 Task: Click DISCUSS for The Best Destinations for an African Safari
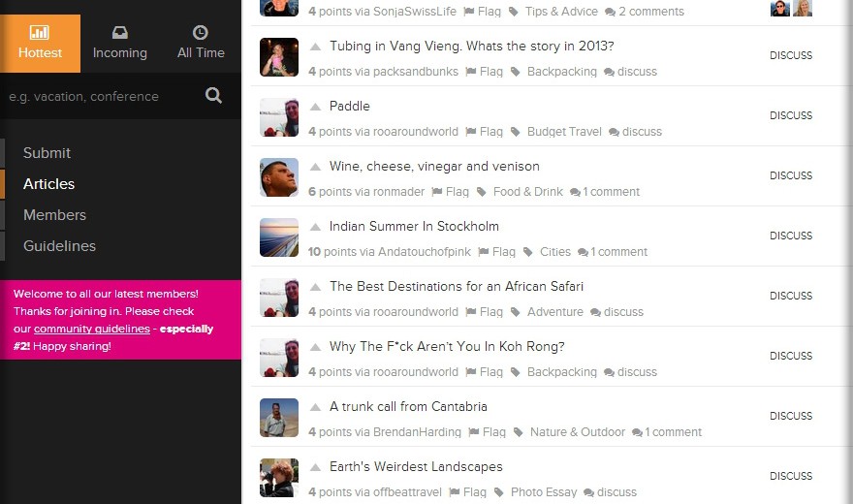790,296
